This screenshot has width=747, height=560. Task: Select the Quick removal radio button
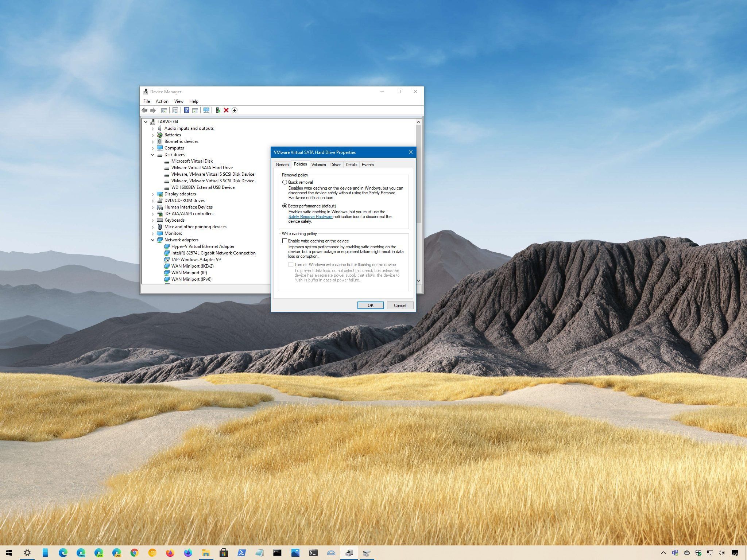[x=285, y=182]
